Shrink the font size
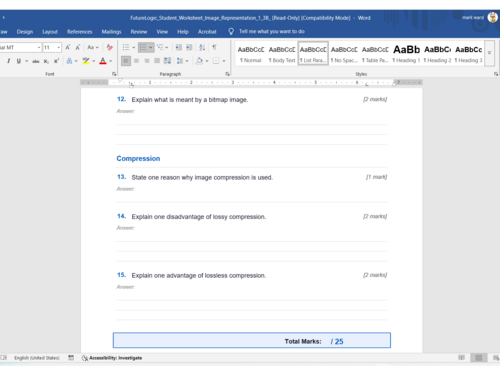Screen dimensions: 500x375 click(78, 47)
